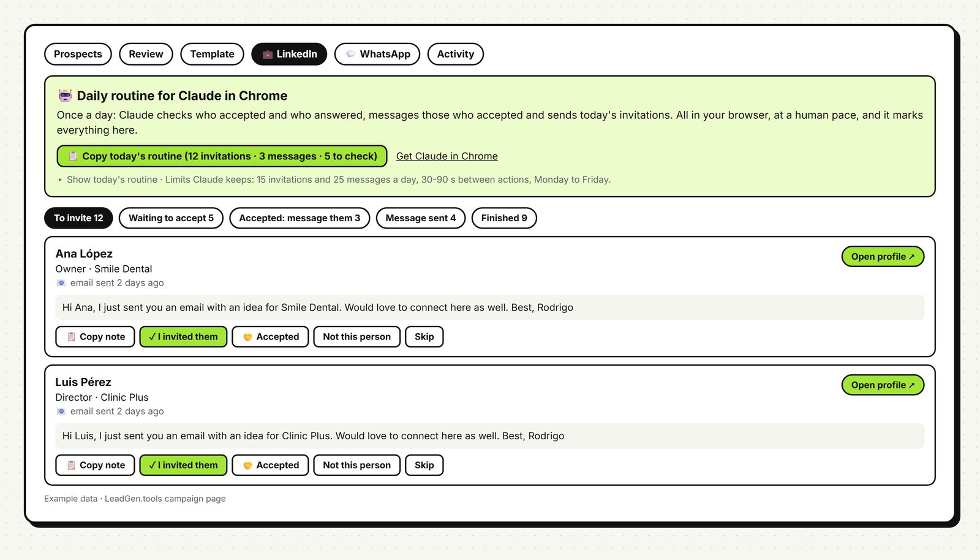
Task: Switch to the WhatsApp tab
Action: point(377,54)
